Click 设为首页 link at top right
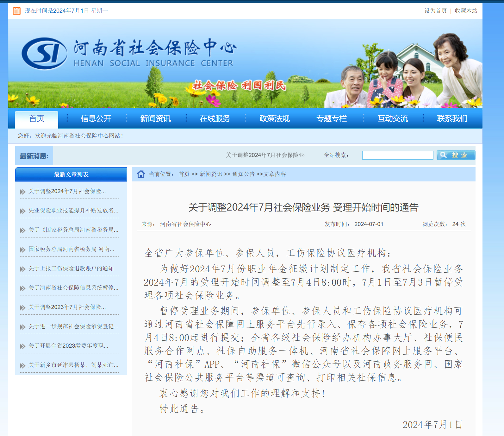 click(x=435, y=11)
